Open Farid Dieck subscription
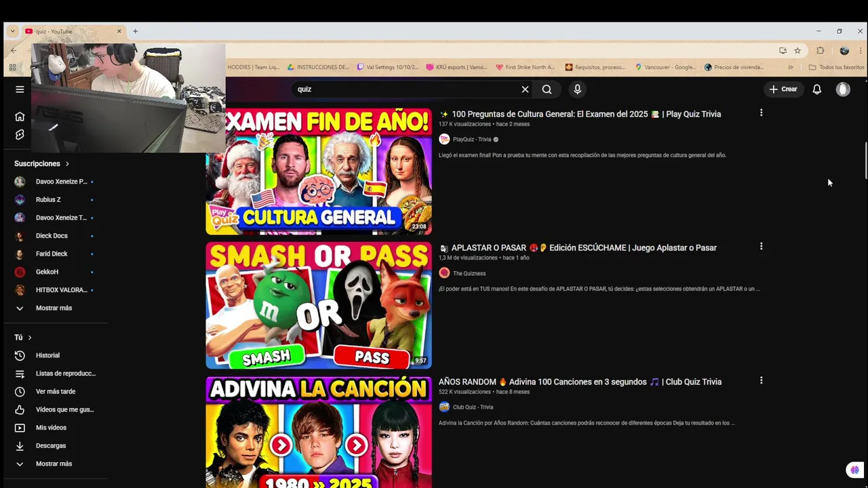The width and height of the screenshot is (868, 488). [x=54, y=254]
